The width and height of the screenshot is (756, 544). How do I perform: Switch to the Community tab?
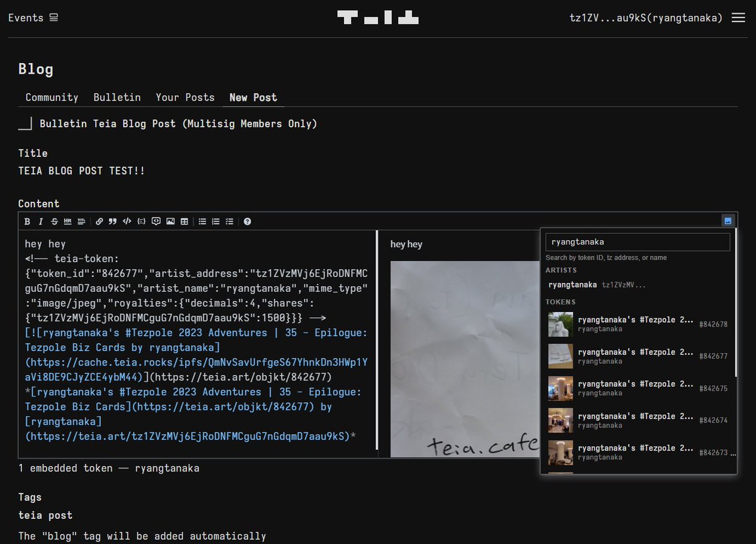[52, 97]
